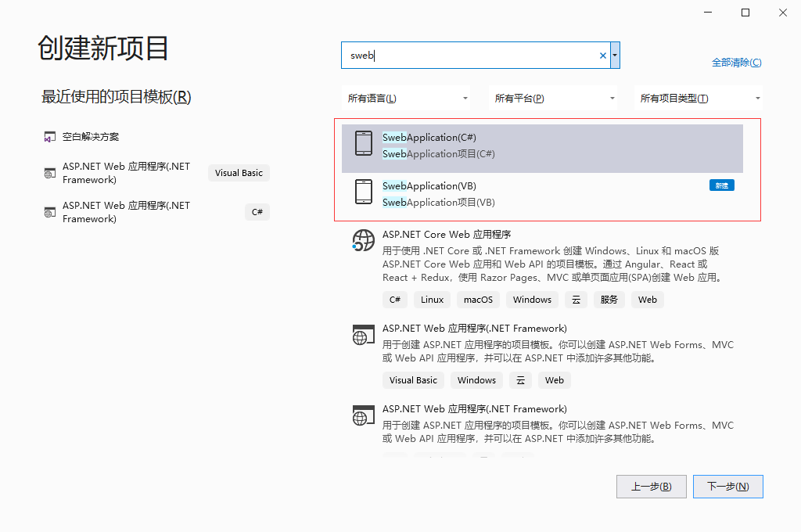Click the 云 tag under ASP.NET Core
This screenshot has width=801, height=532.
click(x=577, y=300)
